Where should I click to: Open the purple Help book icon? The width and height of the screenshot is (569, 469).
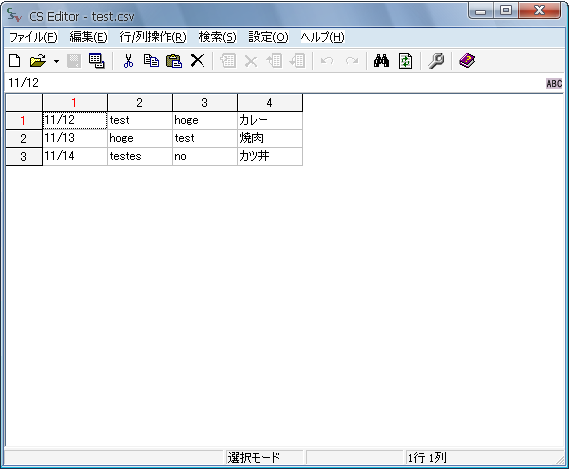tap(467, 61)
